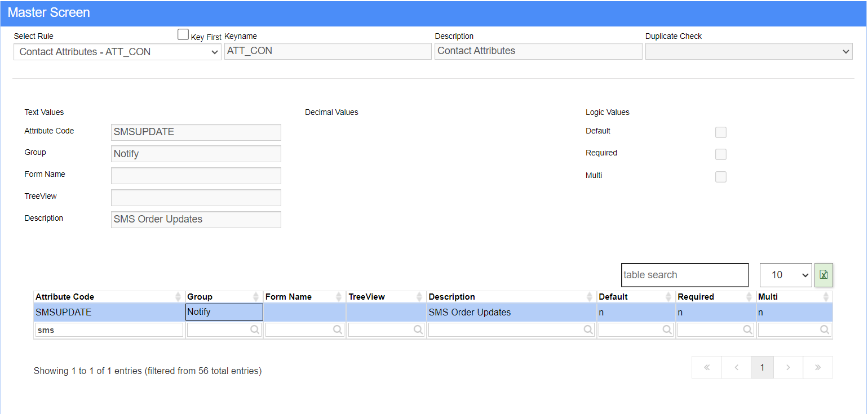Click the Attribute Code filter containing sms
868x414 pixels.
pos(109,330)
